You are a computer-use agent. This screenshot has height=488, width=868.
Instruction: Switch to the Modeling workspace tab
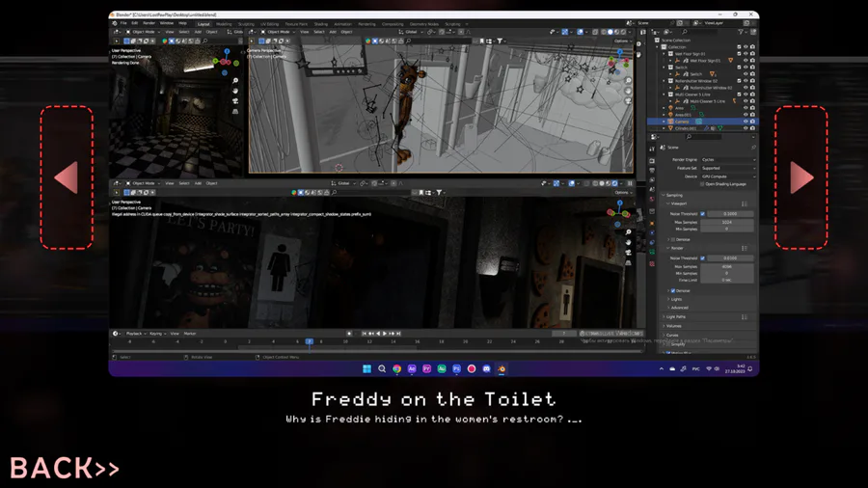[x=224, y=24]
